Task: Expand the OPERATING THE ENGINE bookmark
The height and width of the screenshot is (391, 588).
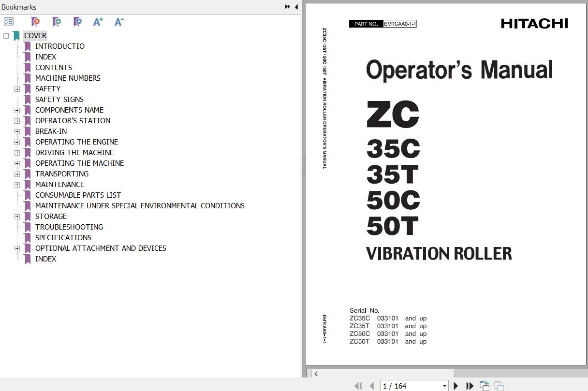Action: click(x=17, y=142)
